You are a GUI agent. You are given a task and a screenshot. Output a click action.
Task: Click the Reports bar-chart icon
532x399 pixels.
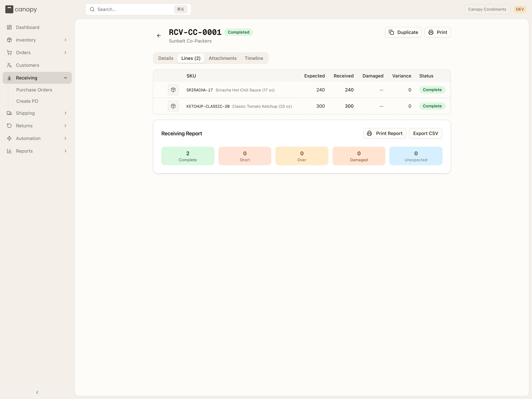tap(9, 151)
